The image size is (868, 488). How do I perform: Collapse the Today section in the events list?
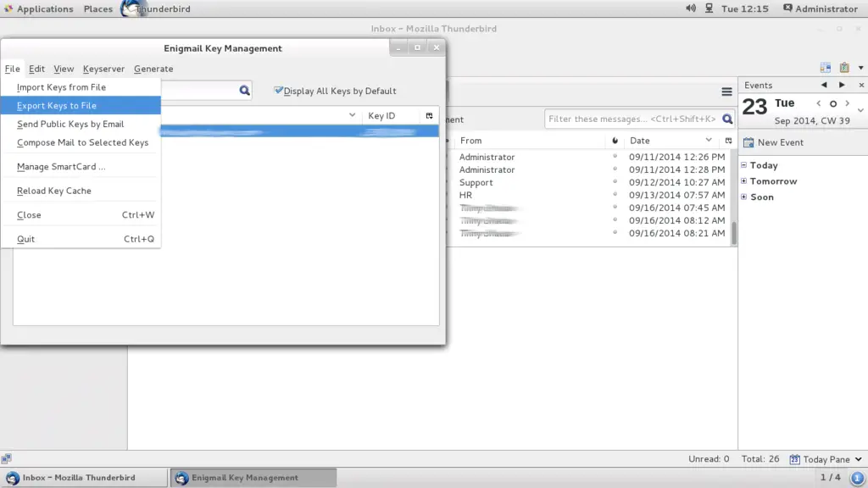click(x=743, y=165)
